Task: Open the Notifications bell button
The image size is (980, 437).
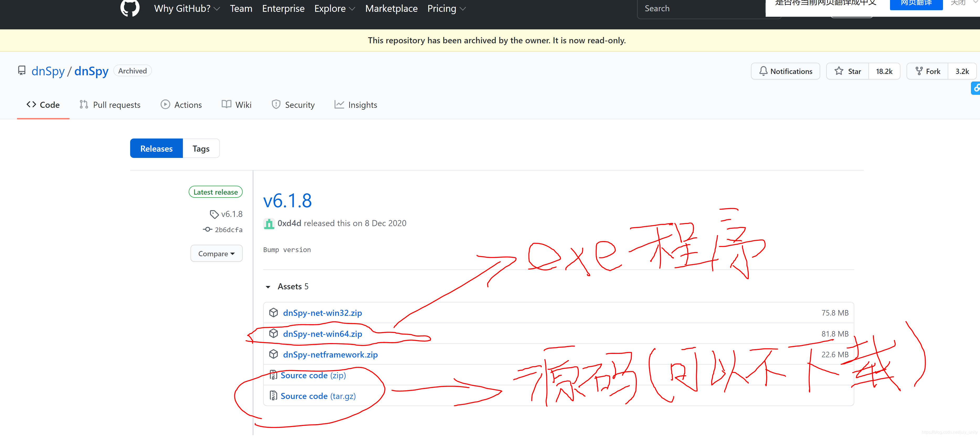Action: (x=785, y=71)
